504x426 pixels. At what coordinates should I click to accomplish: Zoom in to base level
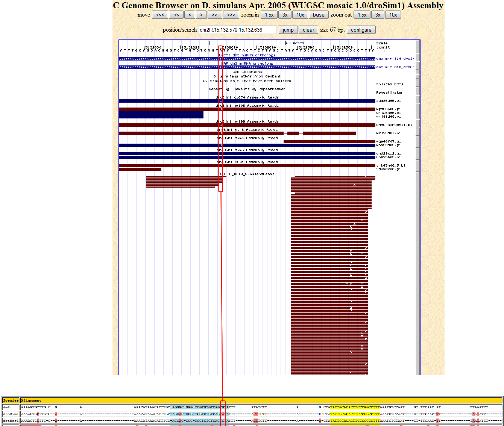(318, 15)
